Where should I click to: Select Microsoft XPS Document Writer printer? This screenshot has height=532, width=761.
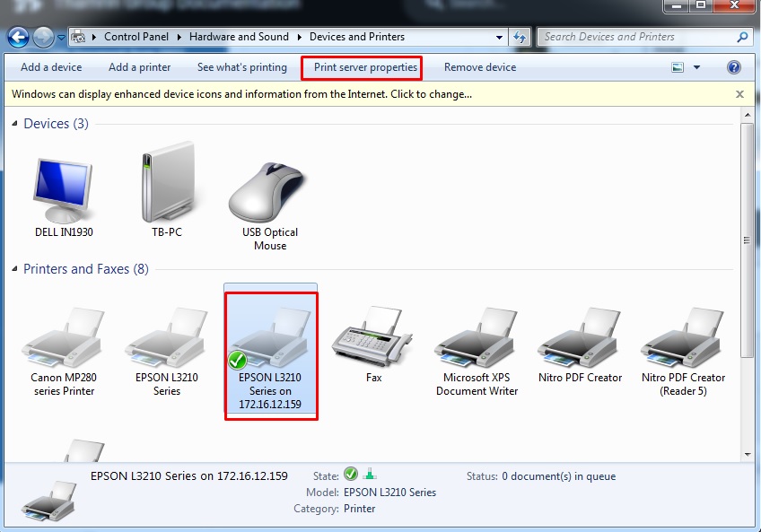(x=477, y=337)
